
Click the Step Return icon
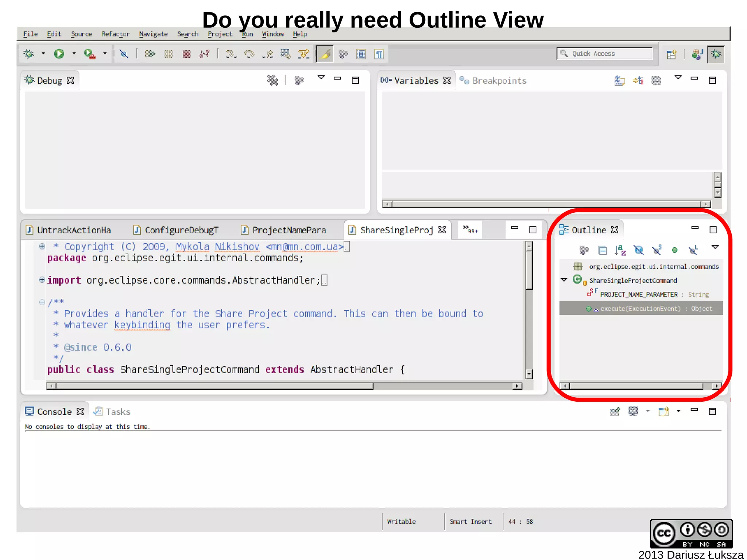point(267,54)
